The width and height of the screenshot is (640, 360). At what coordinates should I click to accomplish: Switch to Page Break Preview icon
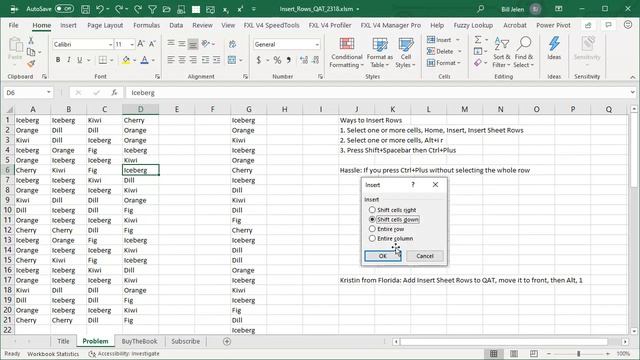[x=533, y=353]
